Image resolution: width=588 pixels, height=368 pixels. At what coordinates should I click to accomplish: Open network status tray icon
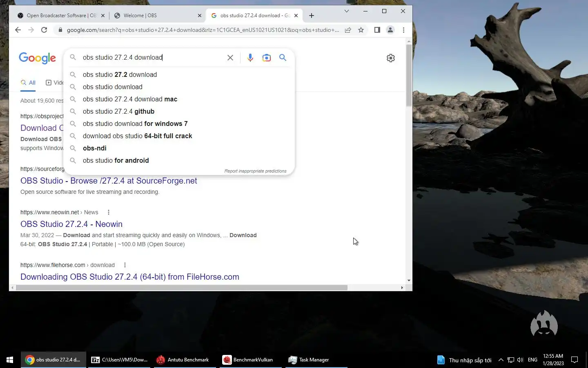pos(511,360)
